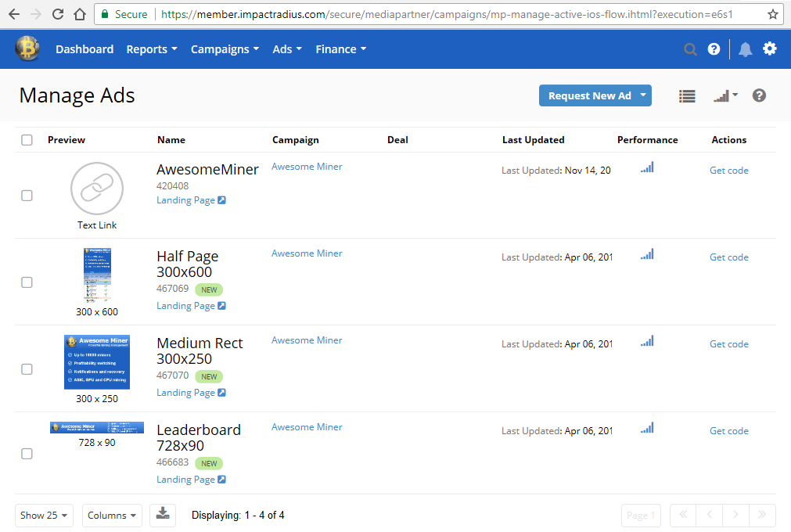Expand the performance view dropdown in header
This screenshot has width=791, height=532.
click(x=725, y=95)
